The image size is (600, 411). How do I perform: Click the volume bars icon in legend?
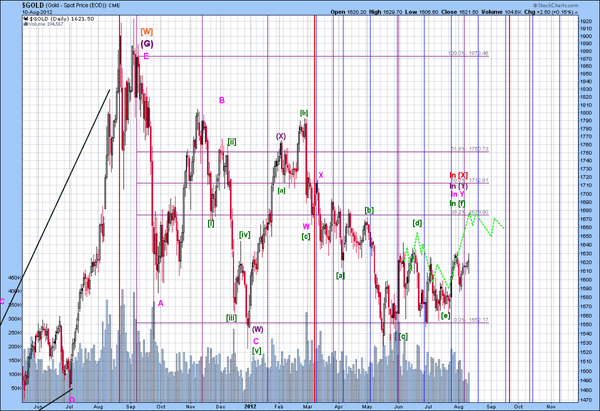tap(25, 24)
